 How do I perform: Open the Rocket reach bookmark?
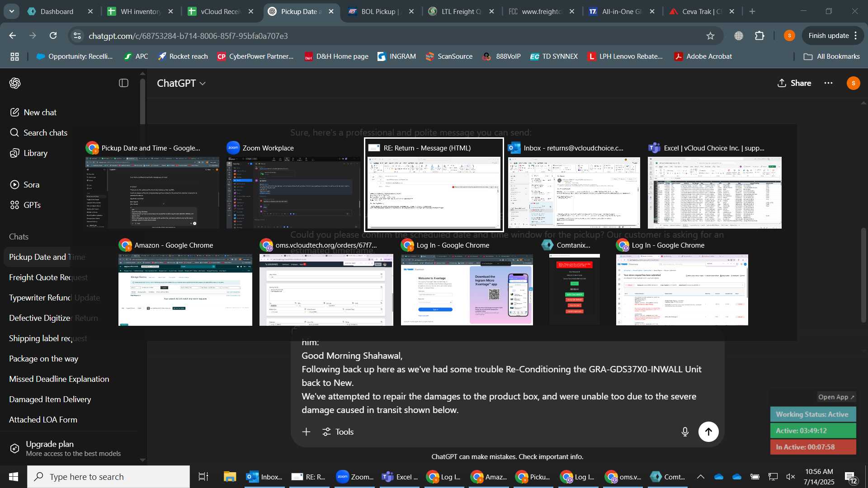tap(183, 56)
